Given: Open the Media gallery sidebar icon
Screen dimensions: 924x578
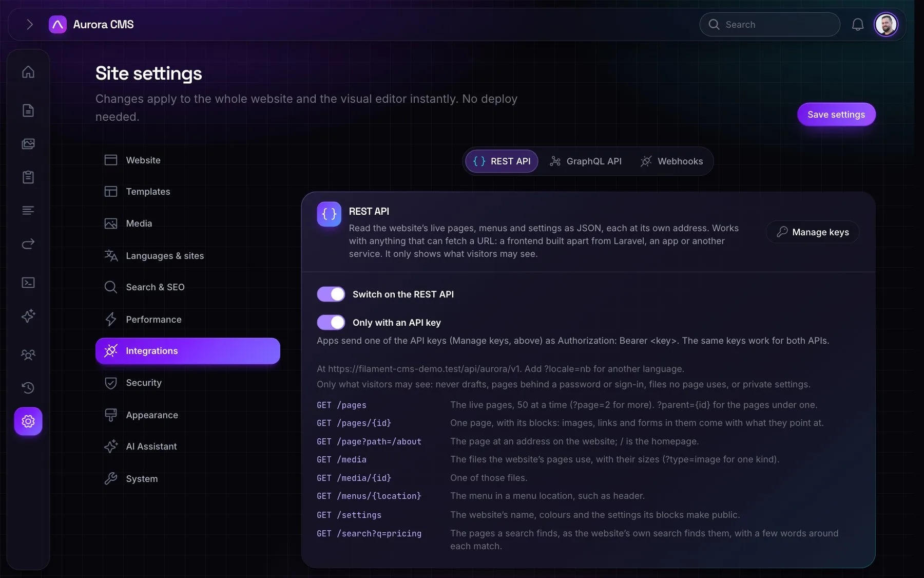Looking at the screenshot, I should click(28, 144).
